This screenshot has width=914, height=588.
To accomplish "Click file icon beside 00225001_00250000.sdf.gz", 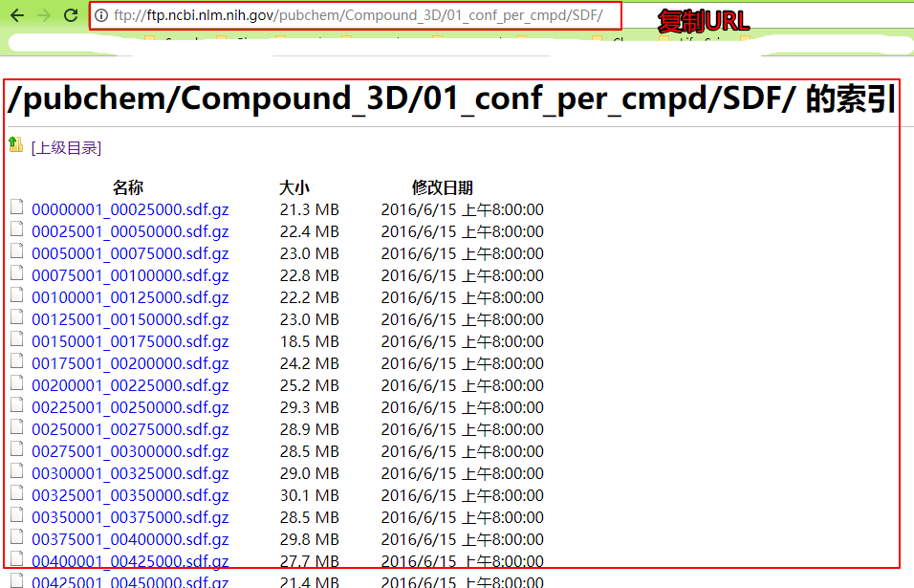I will pyautogui.click(x=17, y=405).
